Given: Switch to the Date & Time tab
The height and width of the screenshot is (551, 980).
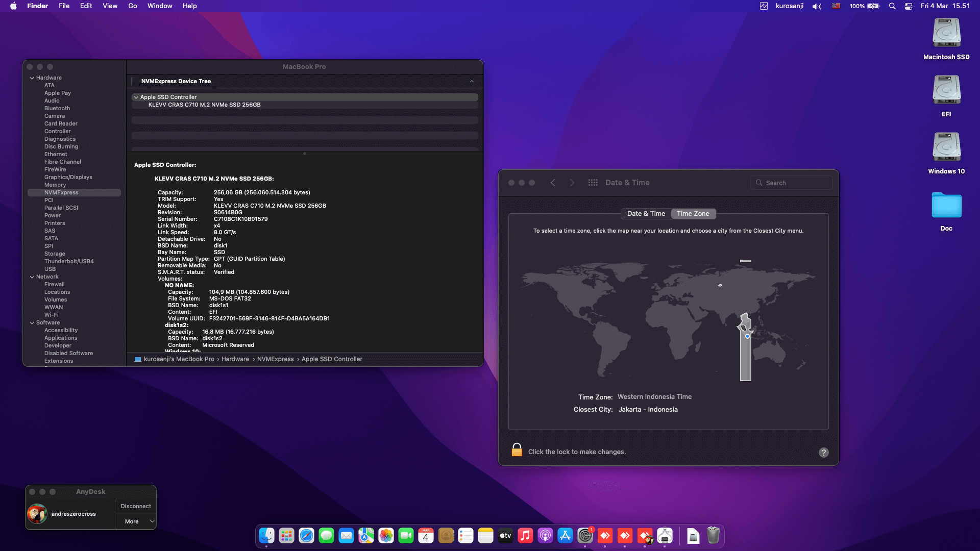Looking at the screenshot, I should (x=646, y=213).
